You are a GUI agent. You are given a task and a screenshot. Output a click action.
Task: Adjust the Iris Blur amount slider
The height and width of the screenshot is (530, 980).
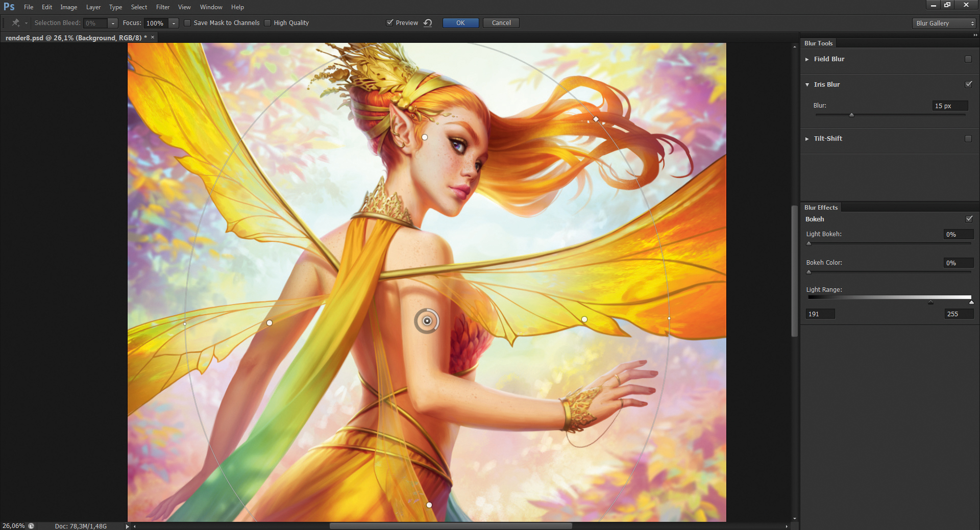click(851, 115)
